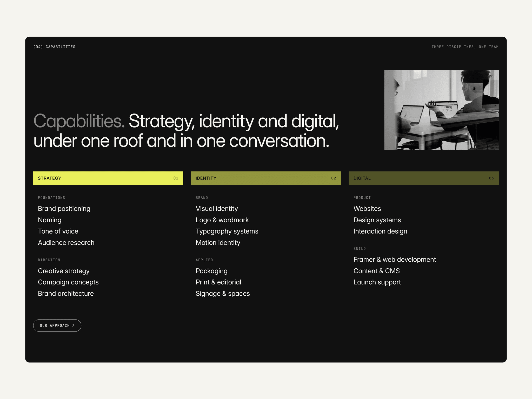
Task: Open the team meeting photo thumbnail
Action: coord(441,110)
